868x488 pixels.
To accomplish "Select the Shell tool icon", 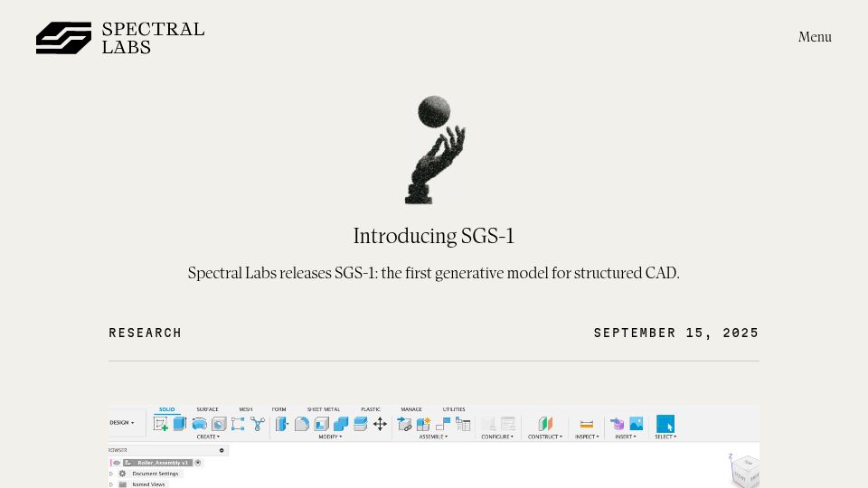I will pos(322,424).
